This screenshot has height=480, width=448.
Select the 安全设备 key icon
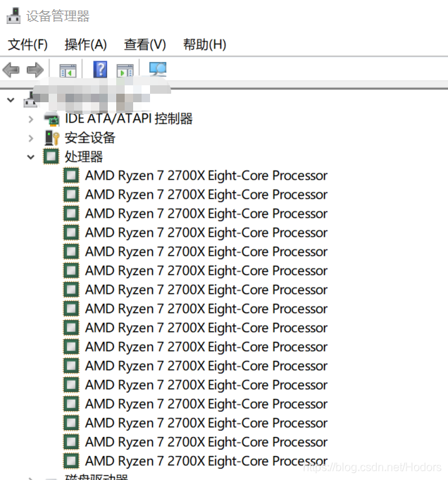51,138
